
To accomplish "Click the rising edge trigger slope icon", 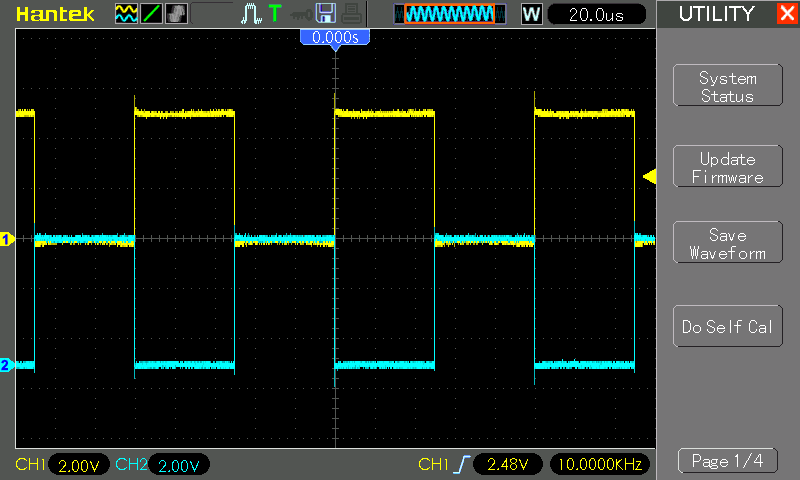I will pos(461,464).
